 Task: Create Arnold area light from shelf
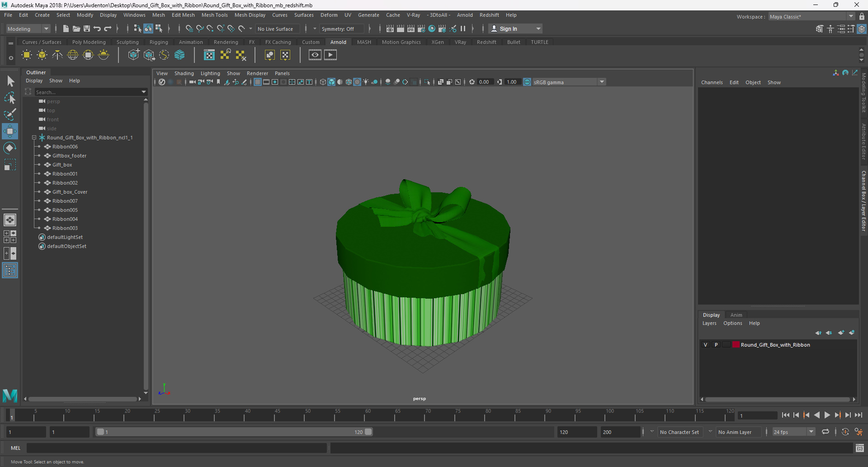click(x=27, y=55)
